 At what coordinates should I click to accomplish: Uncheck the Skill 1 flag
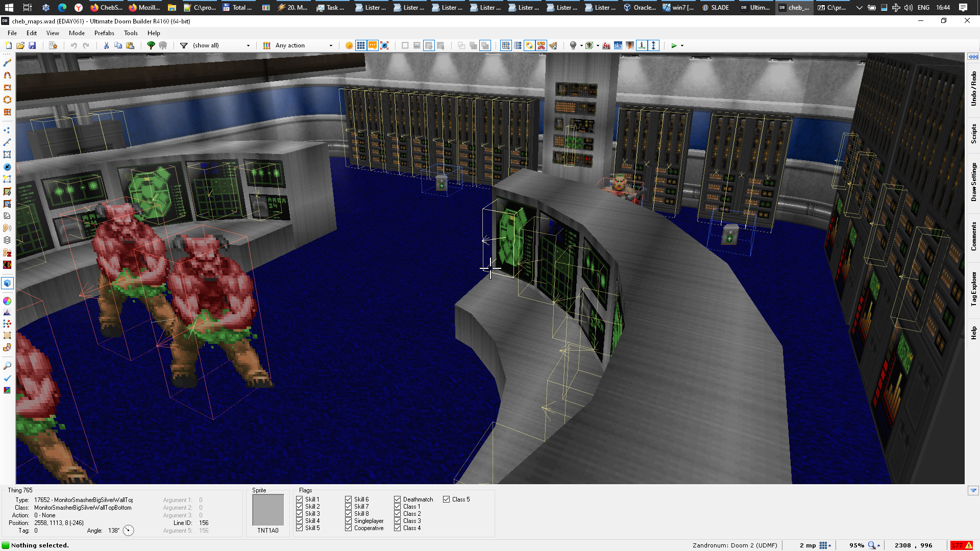pyautogui.click(x=300, y=499)
